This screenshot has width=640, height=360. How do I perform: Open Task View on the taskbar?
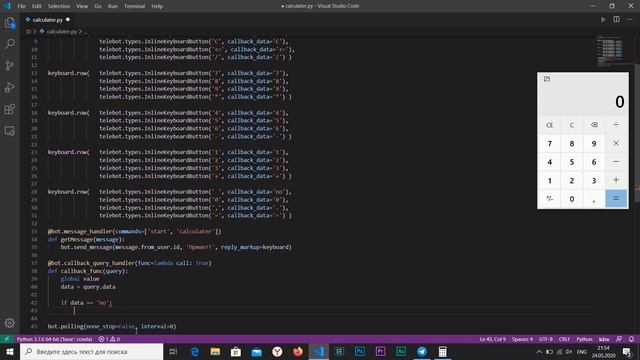173,351
